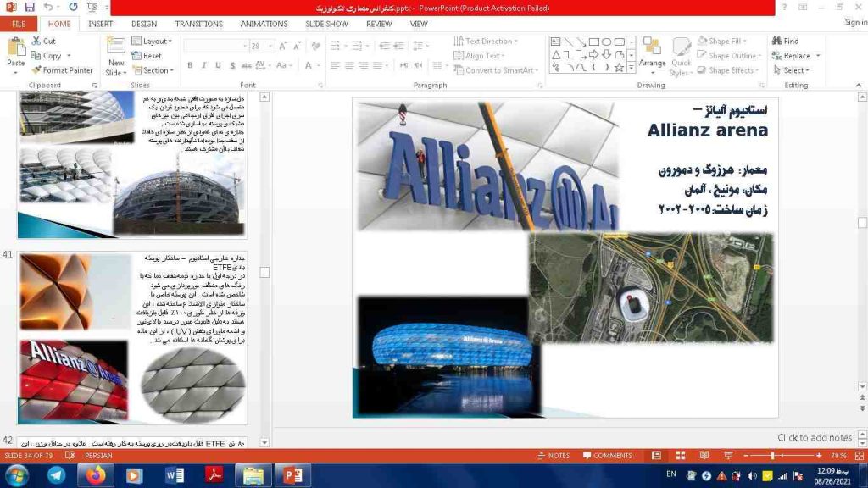Center the text
Image resolution: width=868 pixels, height=488 pixels.
pos(348,65)
